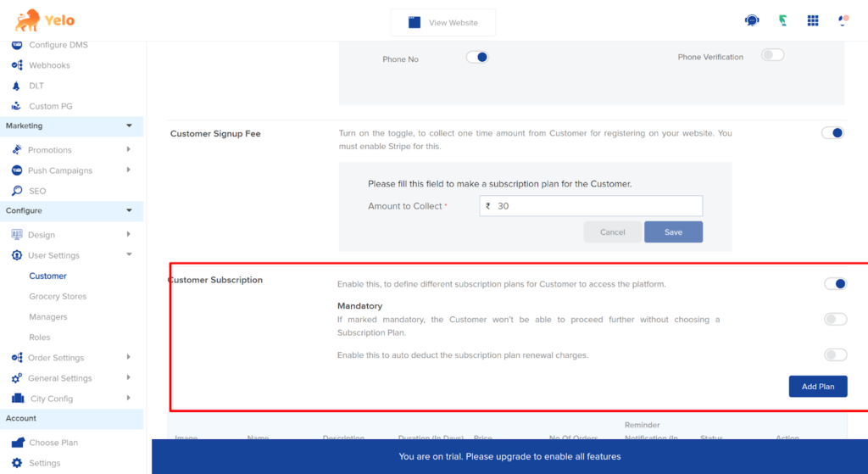The width and height of the screenshot is (868, 474).
Task: Open Grocery Stores user settings
Action: tap(58, 296)
